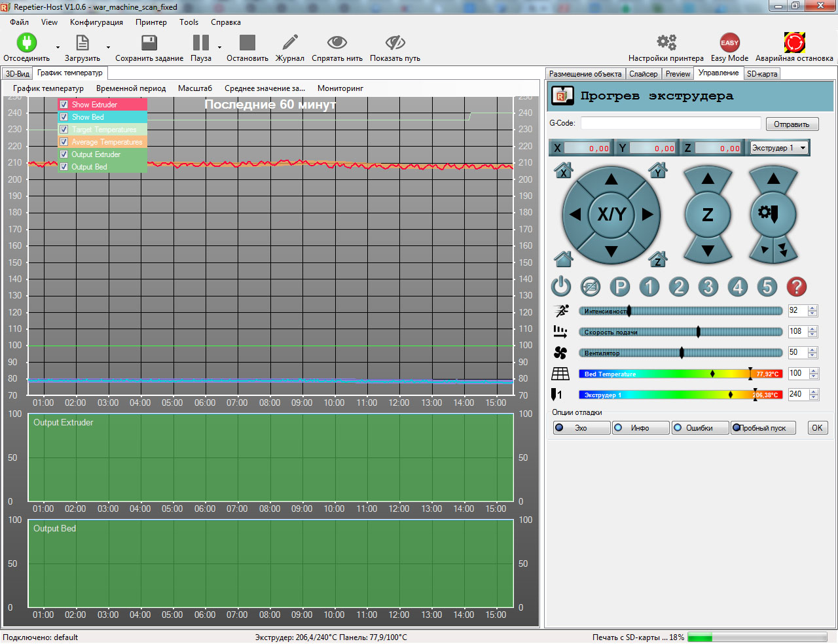Switch to the SD-карта tab

(762, 74)
